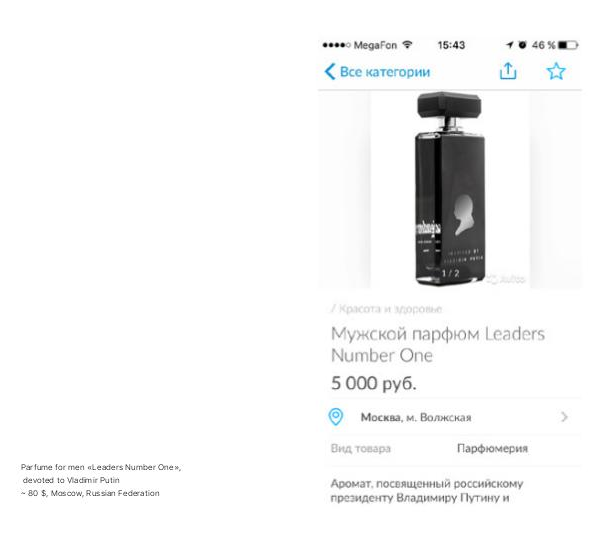Image resolution: width=600 pixels, height=543 pixels.
Task: Tap the alarm clock status icon
Action: [x=522, y=45]
